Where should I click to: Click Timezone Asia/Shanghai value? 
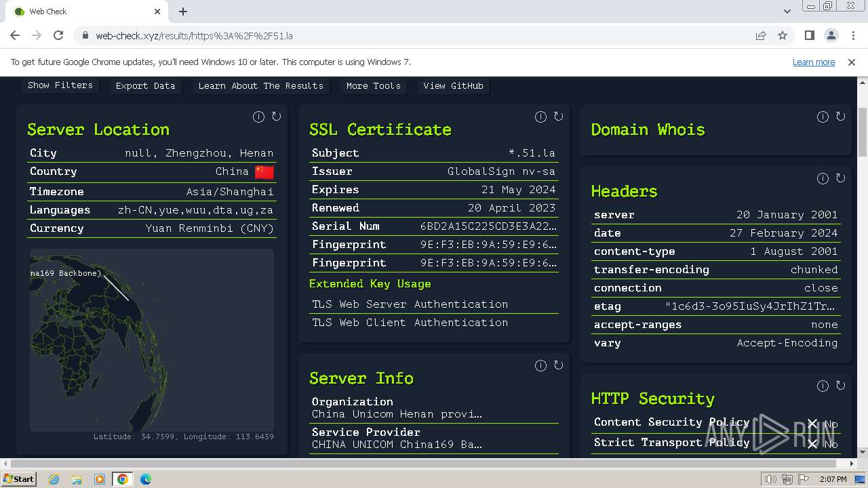click(230, 192)
